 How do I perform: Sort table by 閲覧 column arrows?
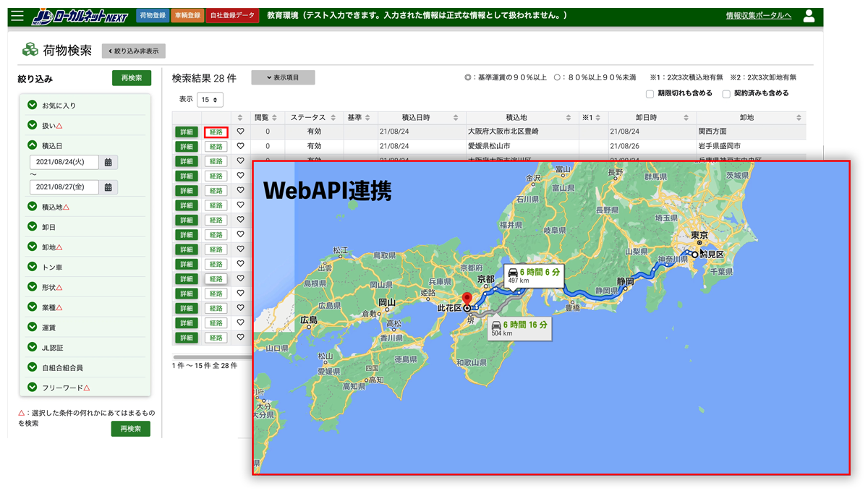pyautogui.click(x=274, y=118)
